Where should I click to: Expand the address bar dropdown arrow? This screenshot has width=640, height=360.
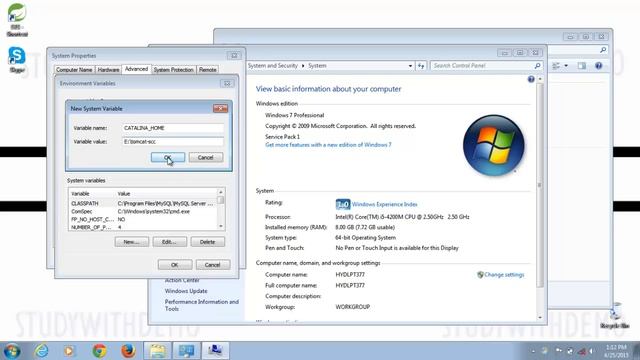[x=410, y=66]
